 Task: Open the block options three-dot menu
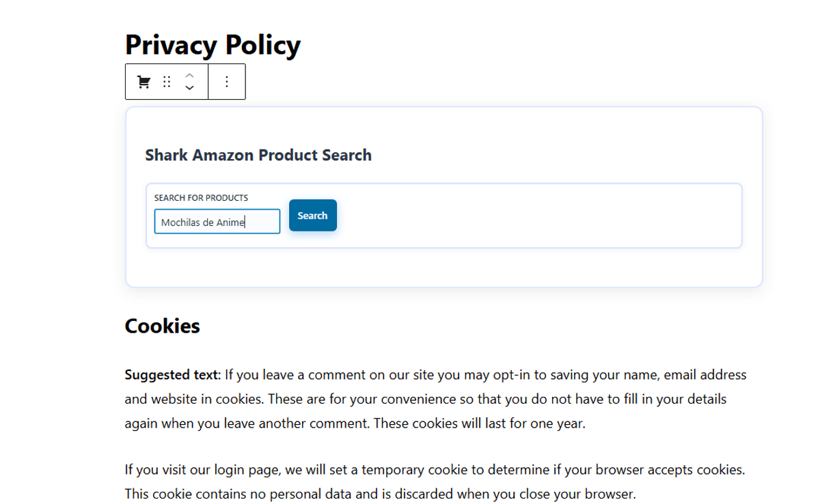click(227, 82)
